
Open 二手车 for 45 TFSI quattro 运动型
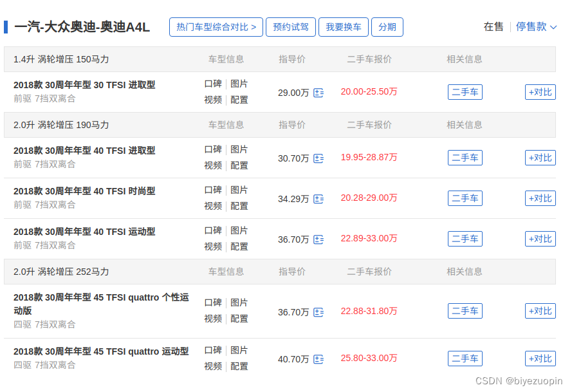(x=465, y=359)
